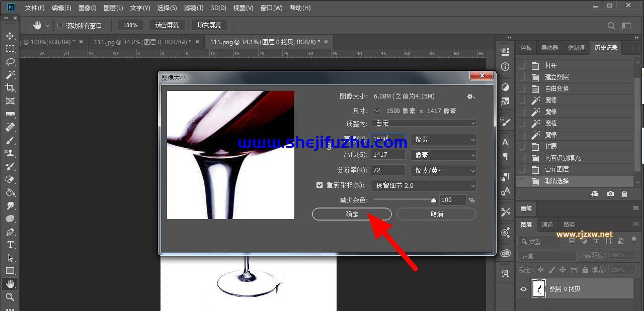Open the 滤镜(T) menu
The image size is (644, 311).
[x=194, y=8]
